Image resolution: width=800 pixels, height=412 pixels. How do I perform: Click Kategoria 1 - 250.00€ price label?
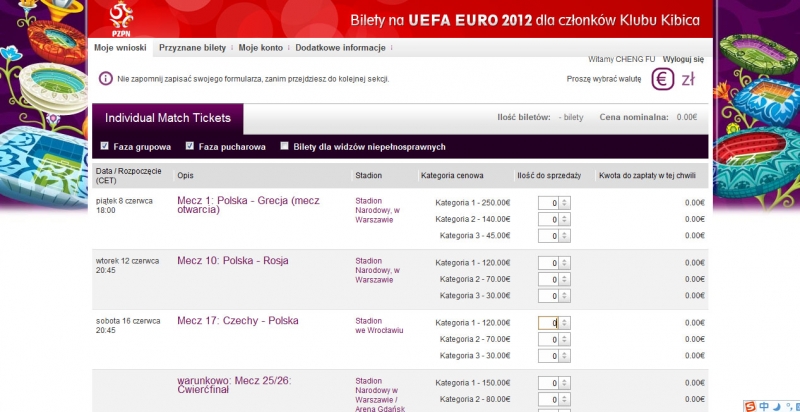click(x=473, y=203)
